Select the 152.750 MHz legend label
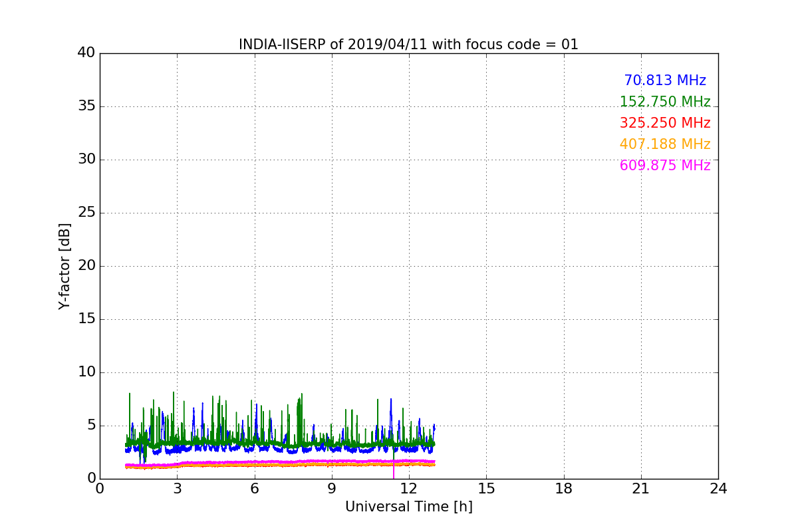This screenshot has height=532, width=798. click(665, 102)
